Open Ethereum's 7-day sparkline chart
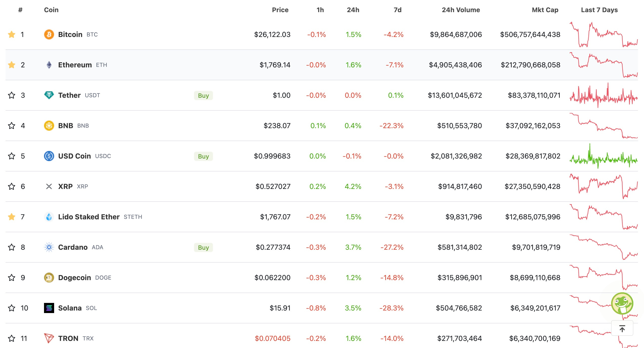 point(604,65)
